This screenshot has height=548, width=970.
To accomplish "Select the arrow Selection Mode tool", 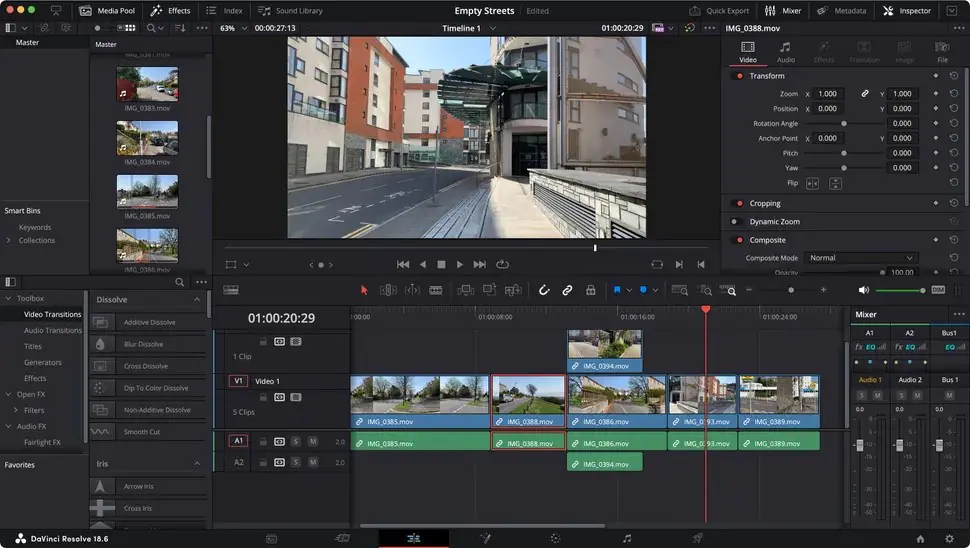I will (x=364, y=290).
